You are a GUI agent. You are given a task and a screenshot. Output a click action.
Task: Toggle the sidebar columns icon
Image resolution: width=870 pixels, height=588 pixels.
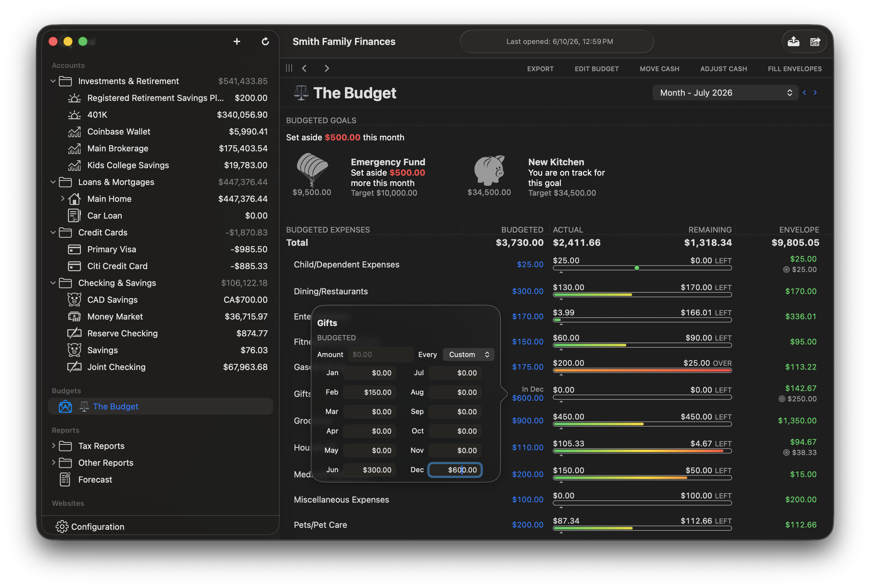(x=289, y=68)
